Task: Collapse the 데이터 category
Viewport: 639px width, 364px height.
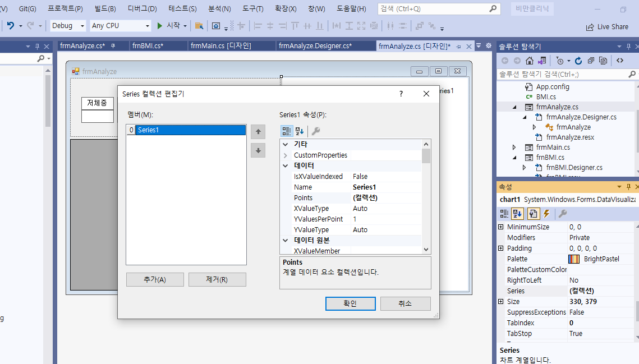Action: click(x=286, y=165)
